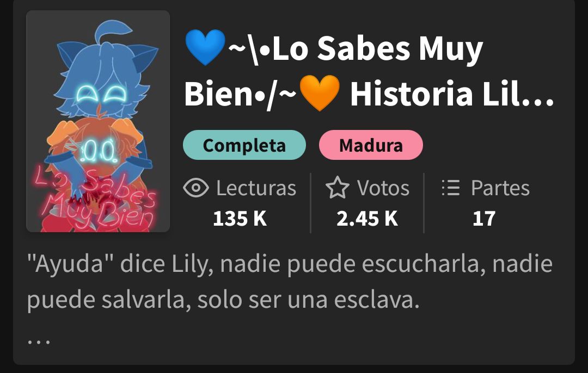Click the Lecturas label
This screenshot has width=588, height=373.
tap(256, 188)
